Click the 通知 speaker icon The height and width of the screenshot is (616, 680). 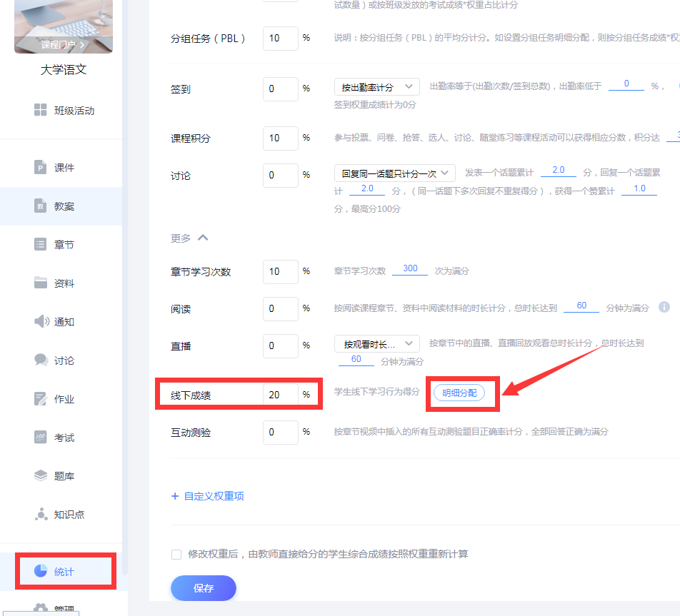coord(41,321)
